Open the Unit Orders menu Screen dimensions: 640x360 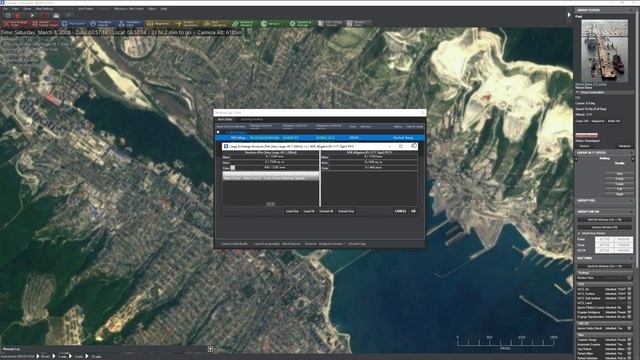click(x=86, y=9)
